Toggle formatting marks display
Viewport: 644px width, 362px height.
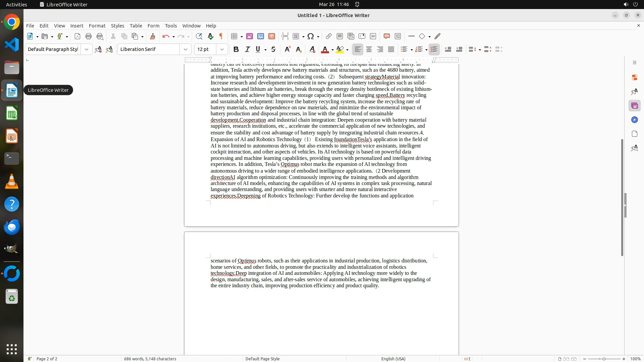[221, 36]
